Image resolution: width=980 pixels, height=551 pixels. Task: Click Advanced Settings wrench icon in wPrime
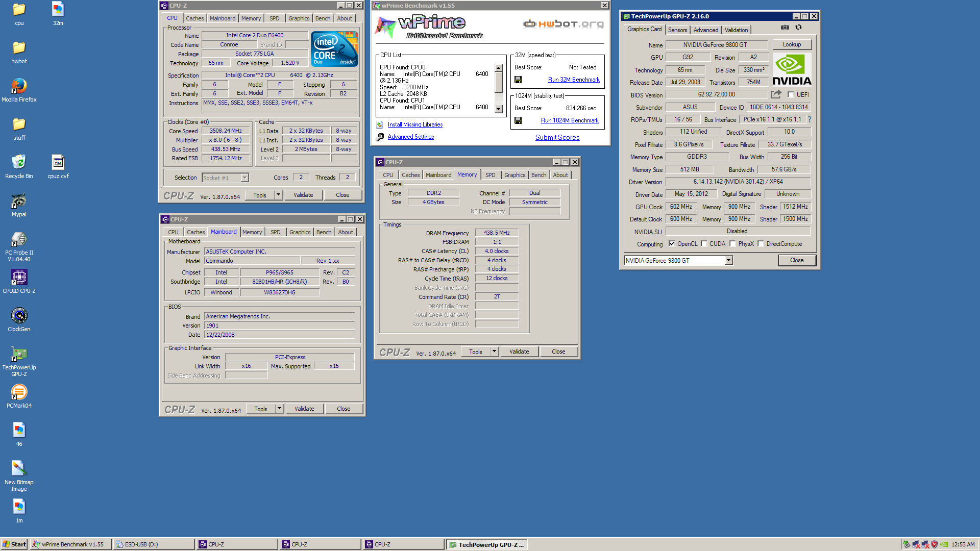[x=380, y=137]
